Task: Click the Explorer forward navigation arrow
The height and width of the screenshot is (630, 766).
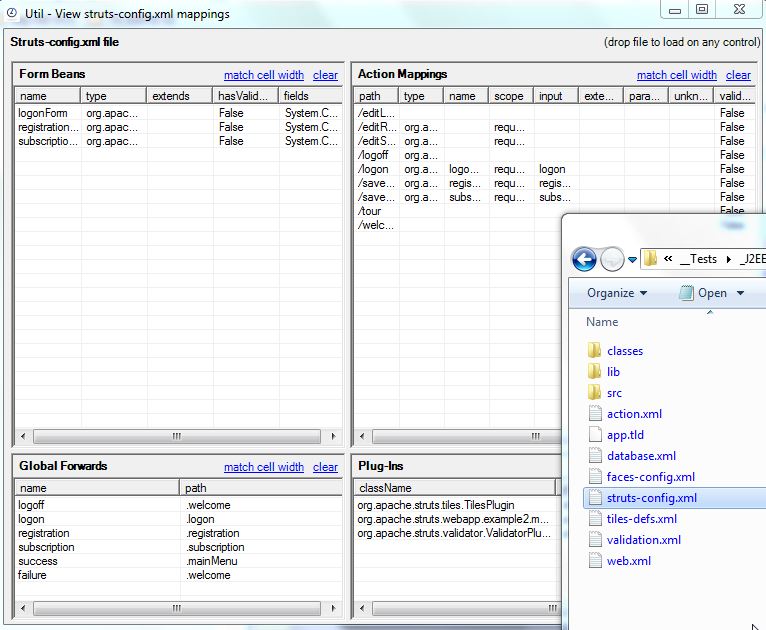Action: coord(612,259)
